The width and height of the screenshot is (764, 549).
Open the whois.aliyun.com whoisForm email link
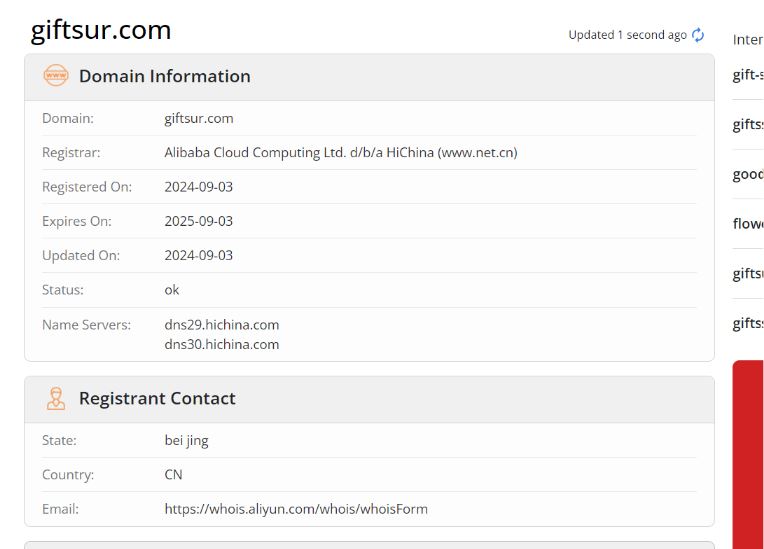pos(295,509)
